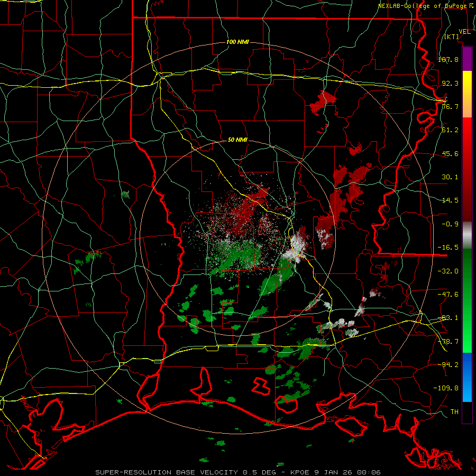Screen dimensions: 476x476
Task: Select the -78.7 velocity scale value
Action: (x=448, y=342)
